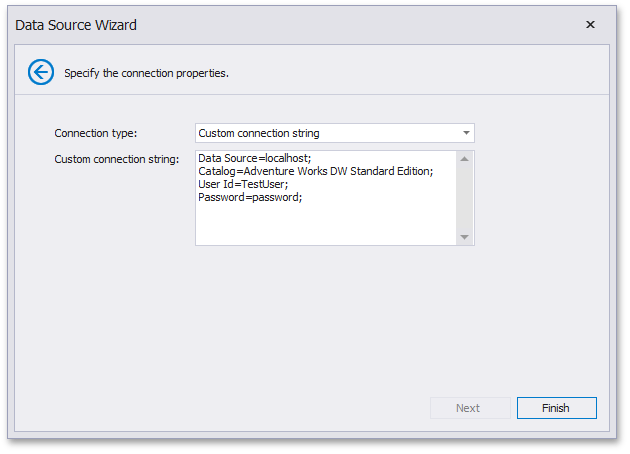
Task: Click the scroll-down arrow in connection string box
Action: point(464,237)
